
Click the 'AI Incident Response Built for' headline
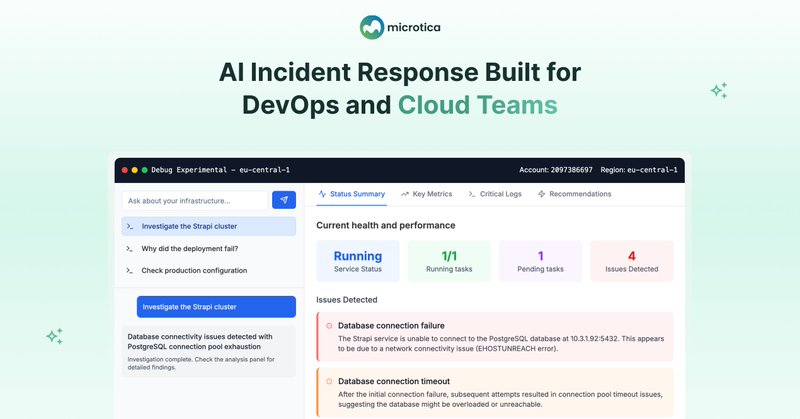click(400, 72)
